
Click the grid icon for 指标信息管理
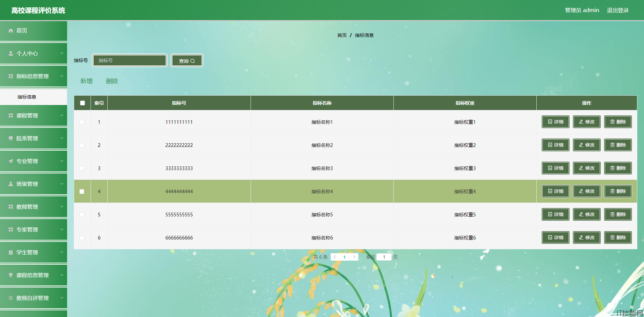pyautogui.click(x=11, y=76)
